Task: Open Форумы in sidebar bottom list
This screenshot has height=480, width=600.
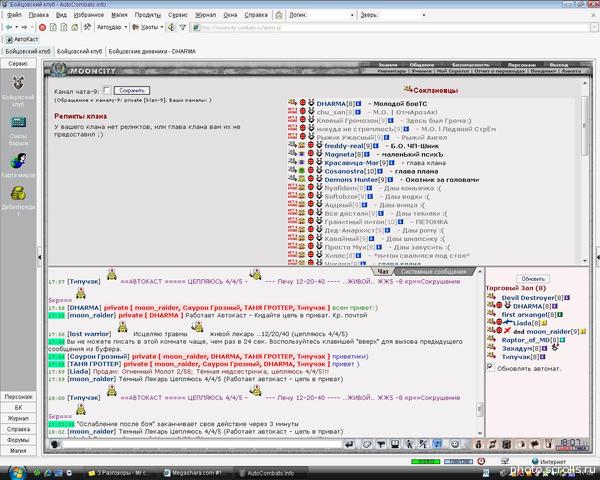Action: click(18, 440)
